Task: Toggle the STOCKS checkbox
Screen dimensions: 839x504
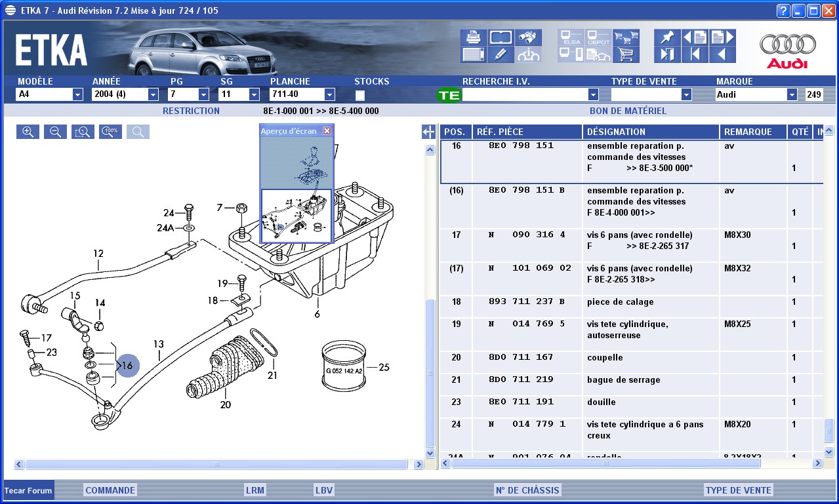Action: click(360, 95)
